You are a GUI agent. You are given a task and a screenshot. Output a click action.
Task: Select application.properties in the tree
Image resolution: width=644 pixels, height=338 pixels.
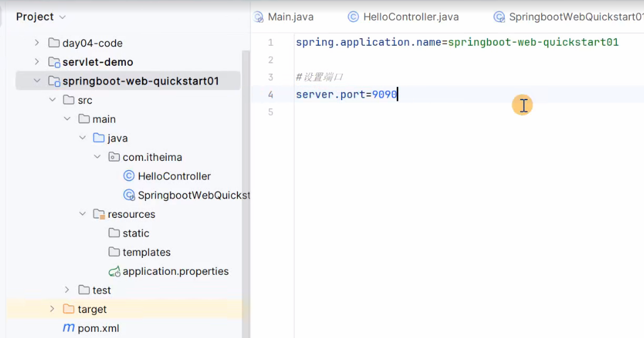click(175, 271)
